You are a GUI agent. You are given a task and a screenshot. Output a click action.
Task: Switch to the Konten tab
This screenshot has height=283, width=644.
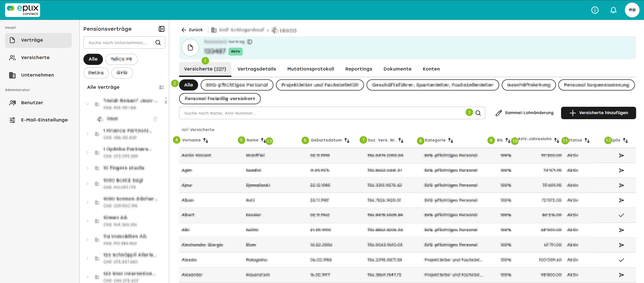(x=431, y=69)
